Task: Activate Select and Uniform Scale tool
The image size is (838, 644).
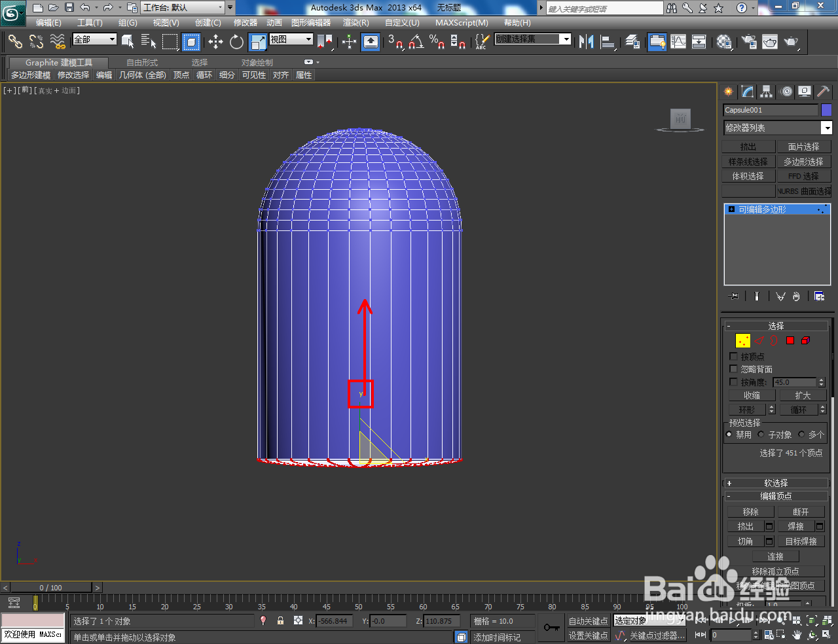Action: coord(258,42)
